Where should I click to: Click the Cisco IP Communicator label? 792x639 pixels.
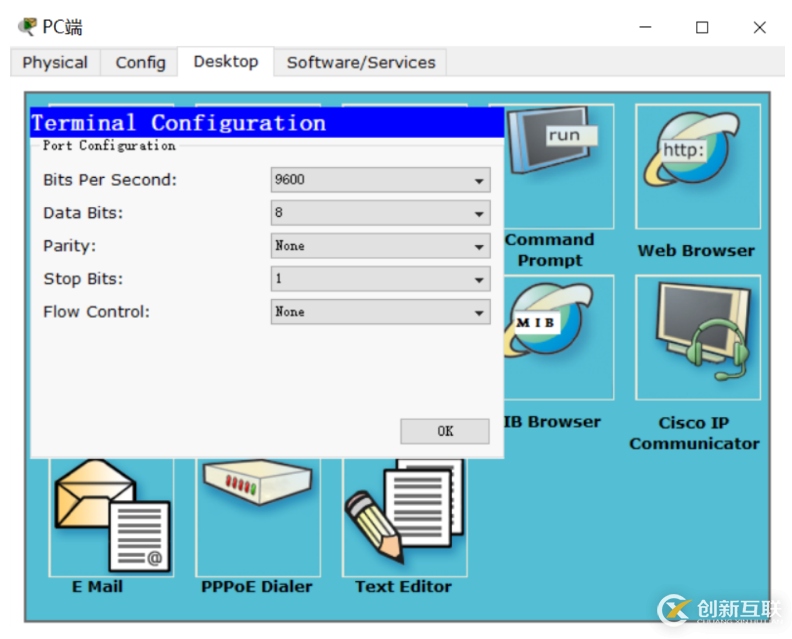point(694,433)
